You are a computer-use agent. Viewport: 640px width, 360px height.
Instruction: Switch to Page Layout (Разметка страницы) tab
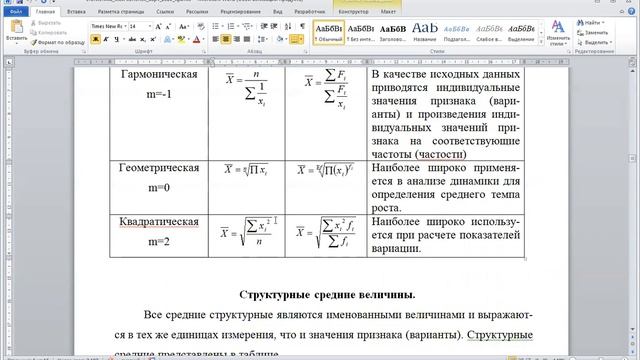click(x=121, y=12)
